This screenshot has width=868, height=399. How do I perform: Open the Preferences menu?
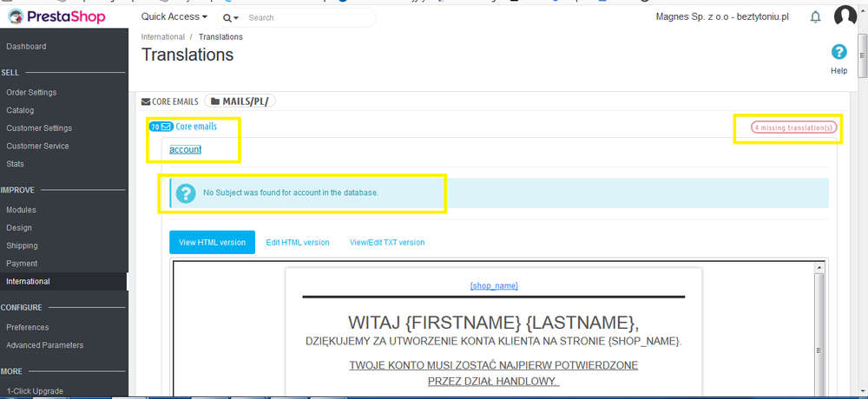point(27,327)
